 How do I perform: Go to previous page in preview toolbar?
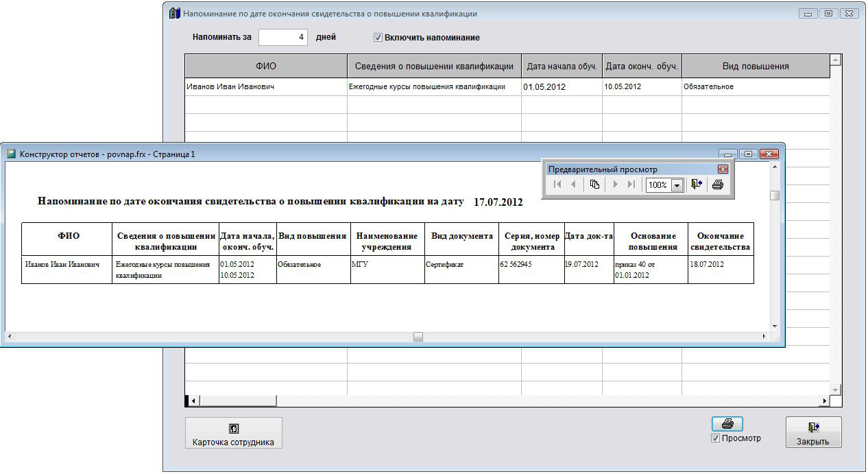coord(573,185)
